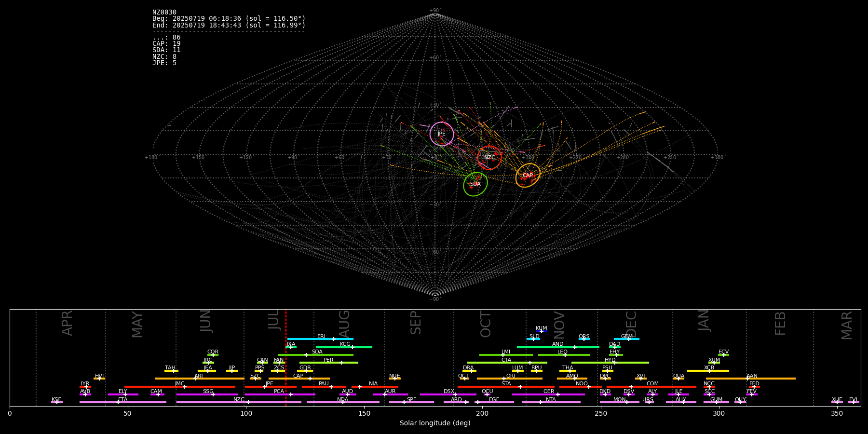Viewport: 868px width, 434px height.
Task: Click the ARI shower bar in timeline
Action: coord(200,379)
